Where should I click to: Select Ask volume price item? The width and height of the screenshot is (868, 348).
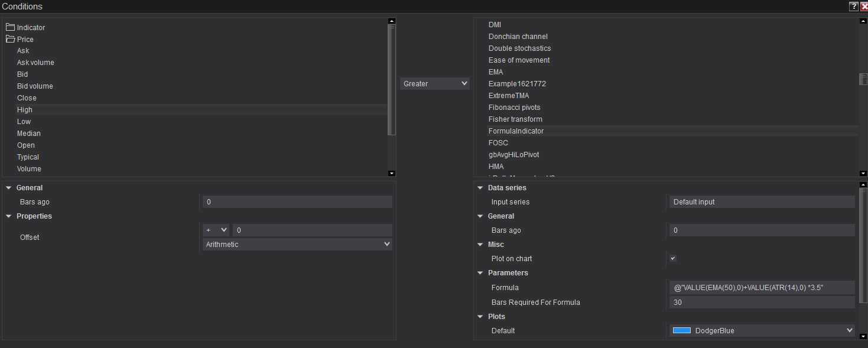(35, 63)
